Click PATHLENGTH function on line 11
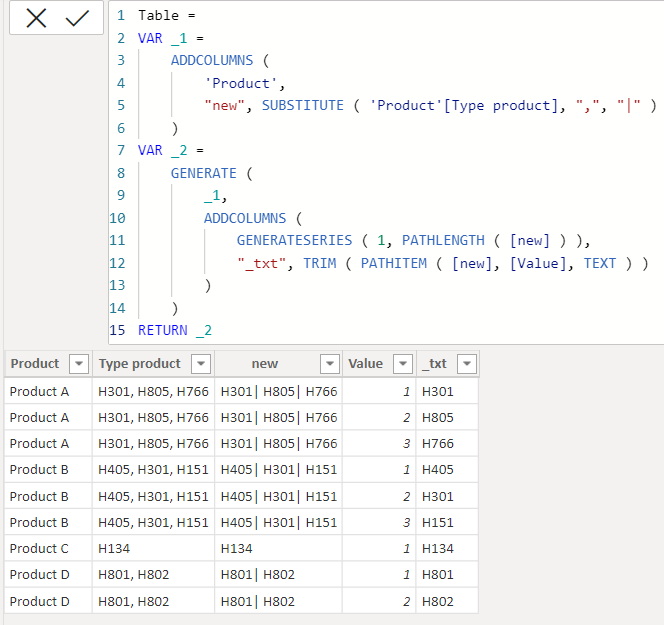 [x=443, y=241]
